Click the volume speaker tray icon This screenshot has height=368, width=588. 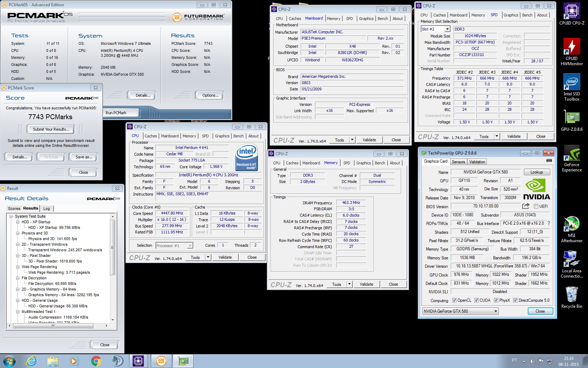tap(532, 361)
